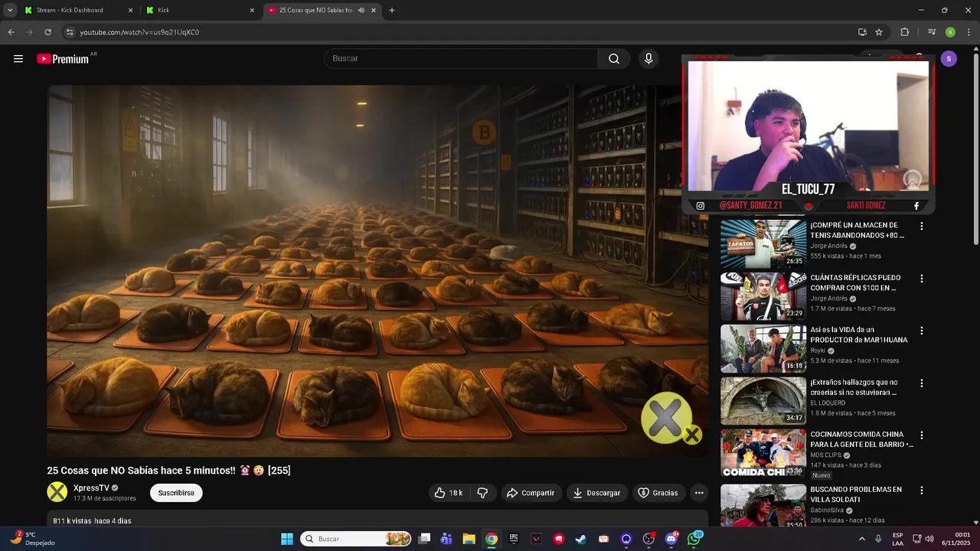Open the taskbar volume speaker control
Screen dimensions: 980x551
929,539
